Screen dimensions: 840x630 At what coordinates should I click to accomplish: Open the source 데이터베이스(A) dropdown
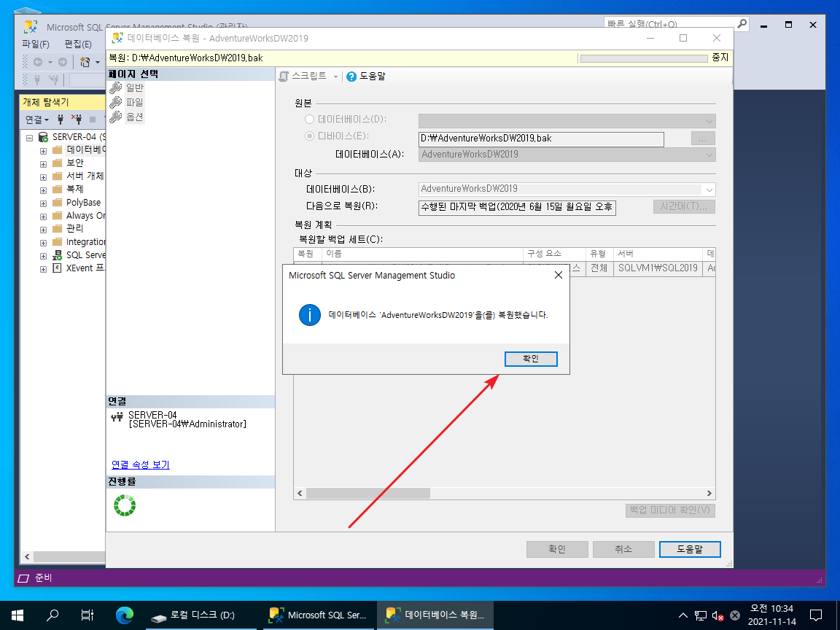[x=567, y=155]
